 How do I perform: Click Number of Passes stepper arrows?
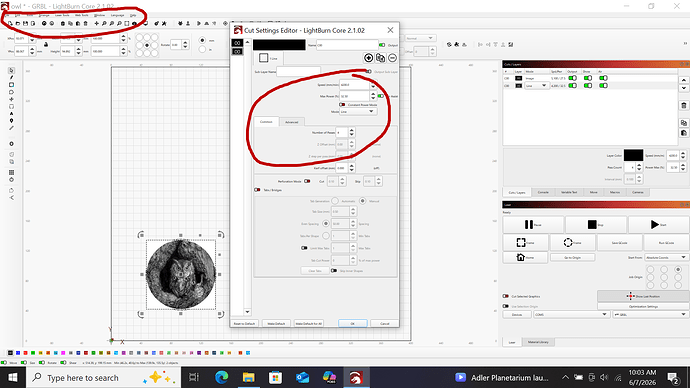click(352, 132)
